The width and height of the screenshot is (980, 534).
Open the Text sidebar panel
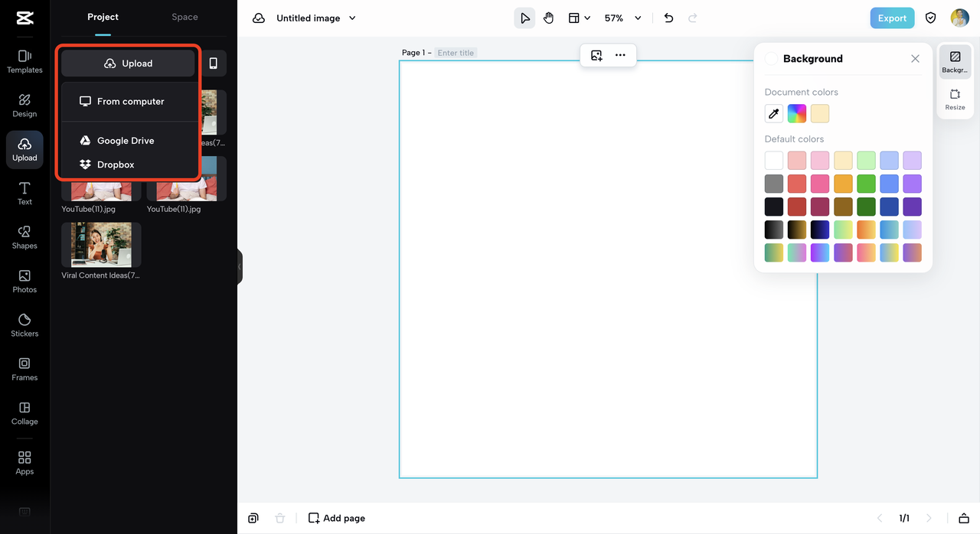(x=24, y=193)
